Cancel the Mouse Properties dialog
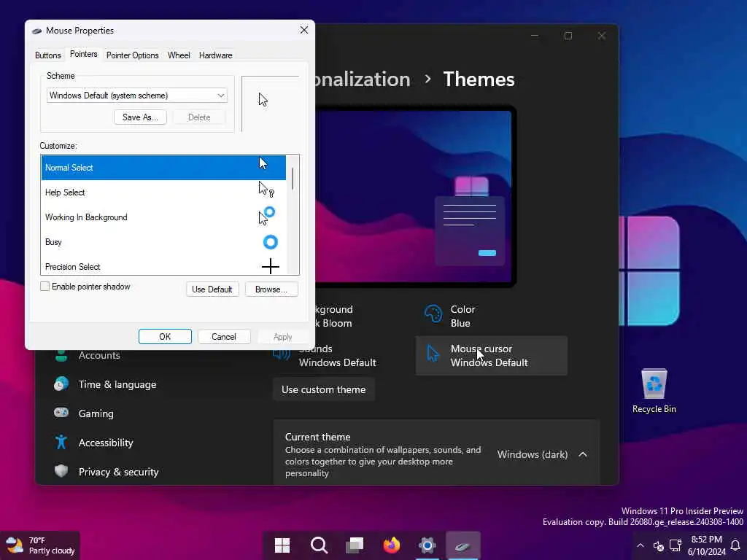 coord(223,337)
